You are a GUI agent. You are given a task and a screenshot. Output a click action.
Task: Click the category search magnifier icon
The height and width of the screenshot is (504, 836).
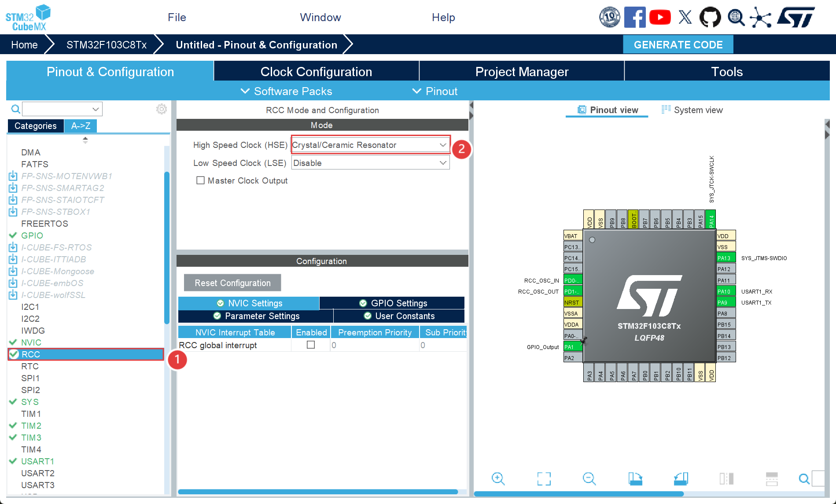point(15,109)
